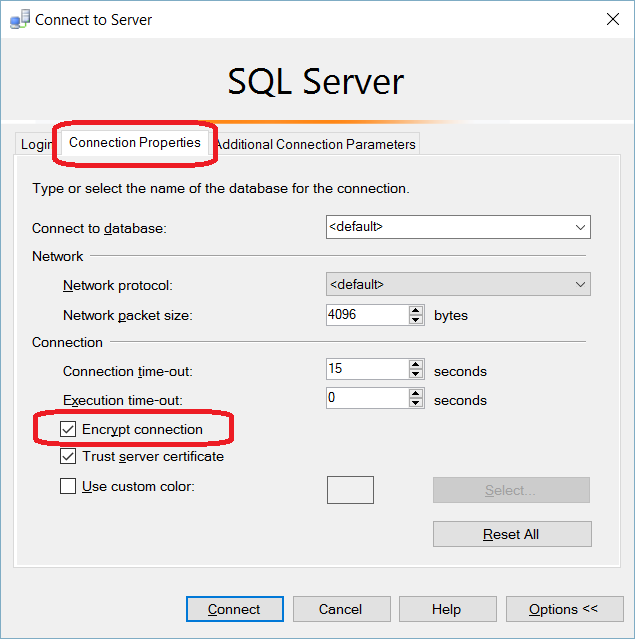The height and width of the screenshot is (639, 635).
Task: Increase network packet size with up arrow
Action: [416, 310]
